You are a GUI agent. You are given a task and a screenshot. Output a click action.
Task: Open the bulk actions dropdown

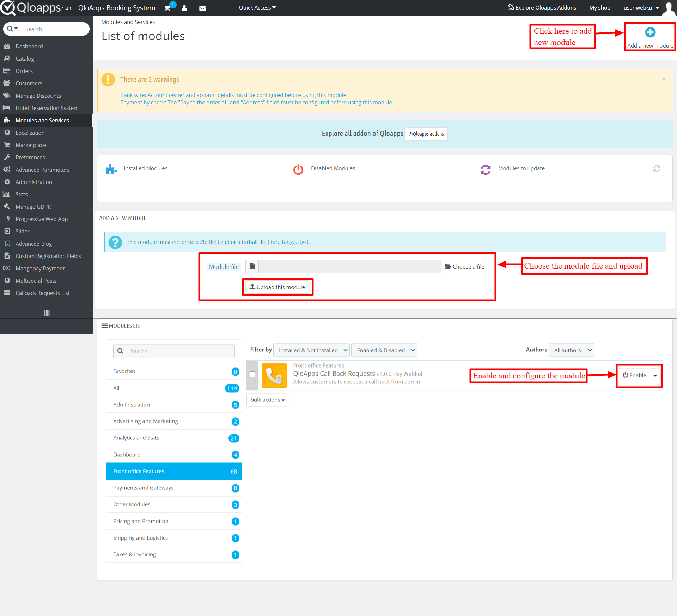[x=268, y=400]
